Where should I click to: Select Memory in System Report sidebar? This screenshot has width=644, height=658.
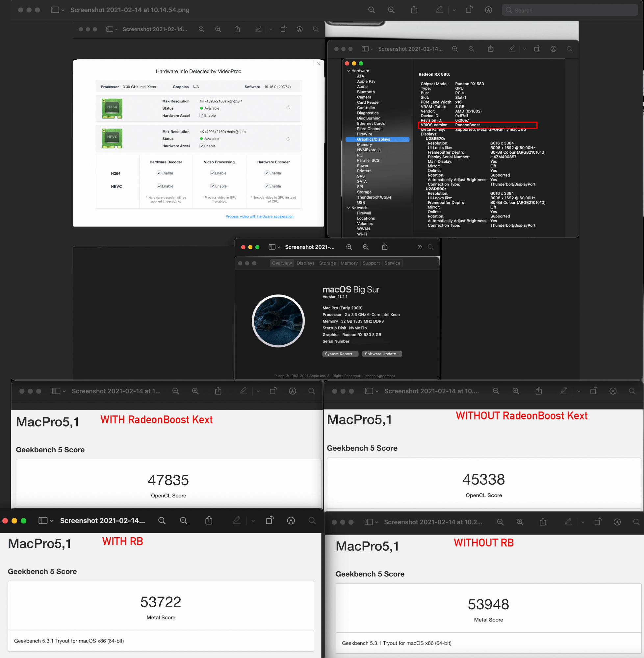[364, 145]
